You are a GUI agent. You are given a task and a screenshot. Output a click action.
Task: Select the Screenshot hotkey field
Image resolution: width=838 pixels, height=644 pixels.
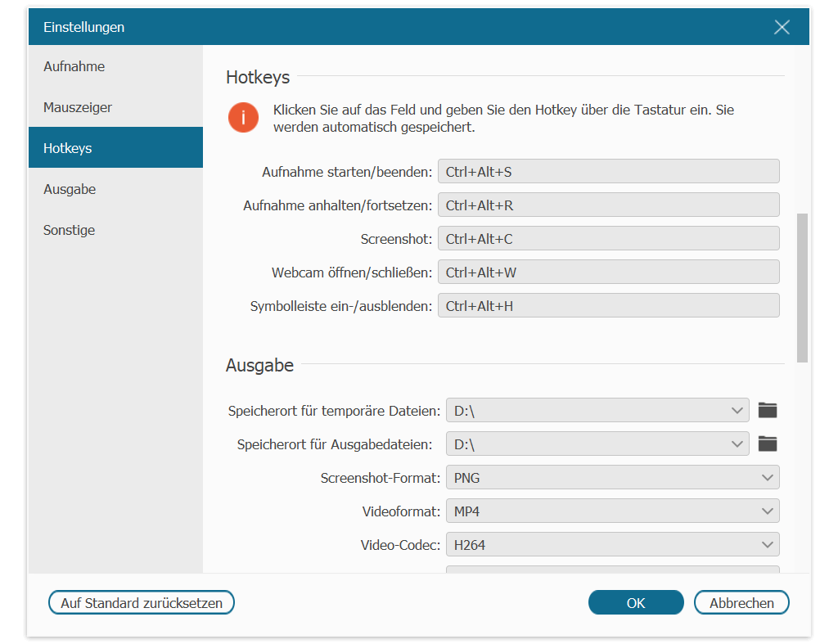tap(608, 238)
